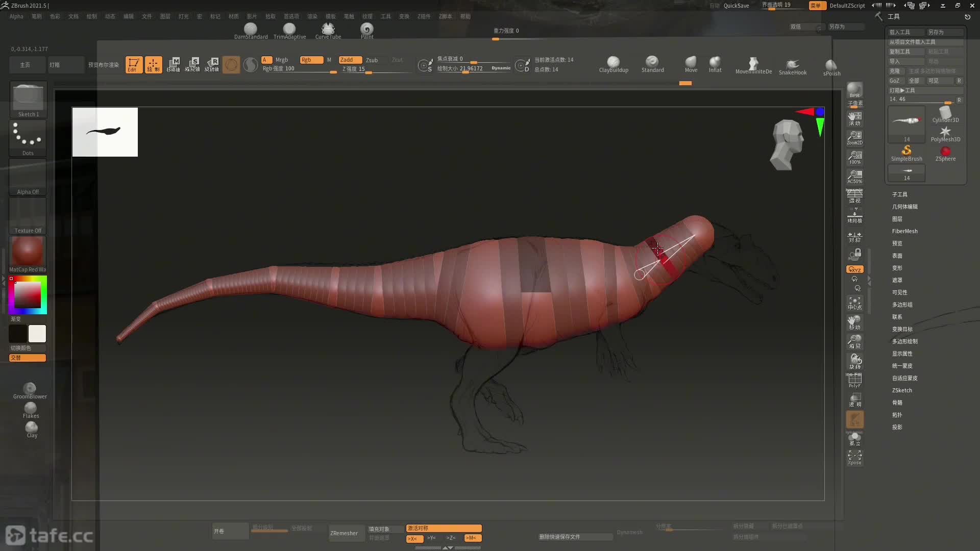Image resolution: width=980 pixels, height=551 pixels.
Task: Select the Move brush
Action: (x=691, y=64)
